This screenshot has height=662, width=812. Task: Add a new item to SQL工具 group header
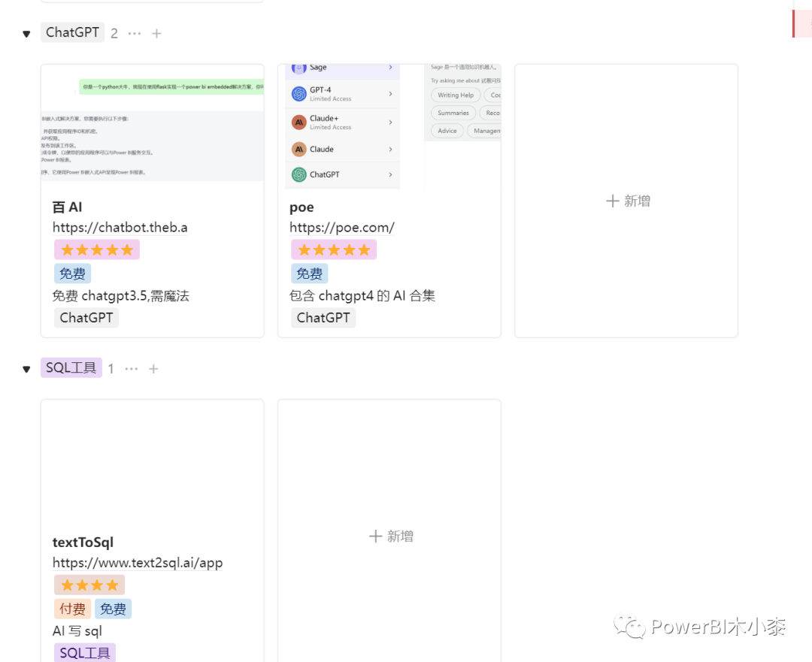pyautogui.click(x=153, y=368)
